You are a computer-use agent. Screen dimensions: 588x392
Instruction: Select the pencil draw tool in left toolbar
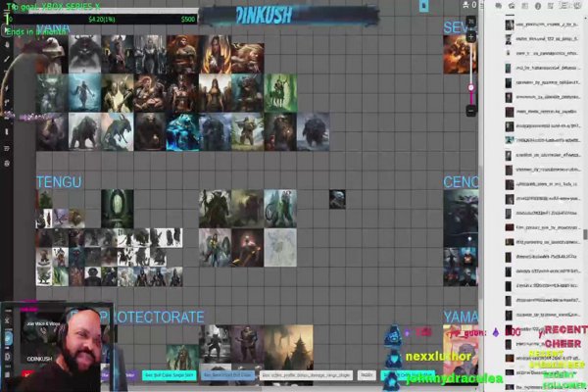coord(7,59)
